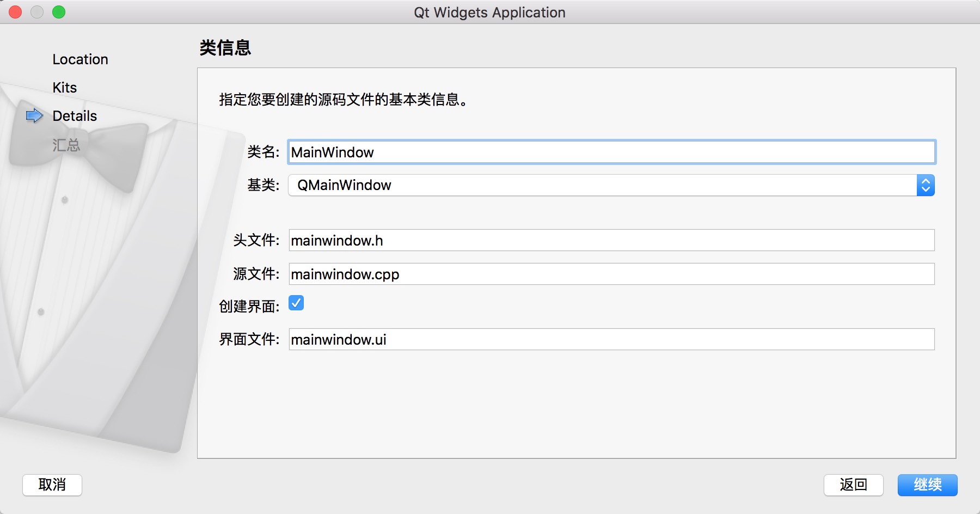Screen dimensions: 980x514
Task: Click the 继续 continue button
Action: point(928,485)
